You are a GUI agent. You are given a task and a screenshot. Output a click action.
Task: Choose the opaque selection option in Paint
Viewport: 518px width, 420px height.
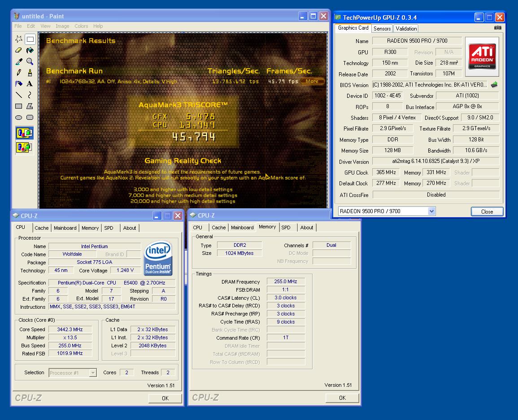(x=25, y=133)
